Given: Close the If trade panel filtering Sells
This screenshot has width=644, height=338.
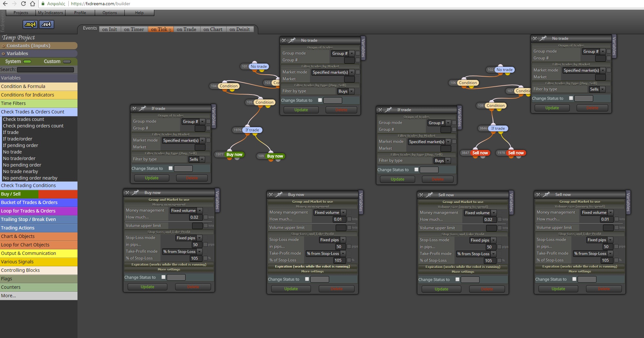Looking at the screenshot, I should (134, 109).
